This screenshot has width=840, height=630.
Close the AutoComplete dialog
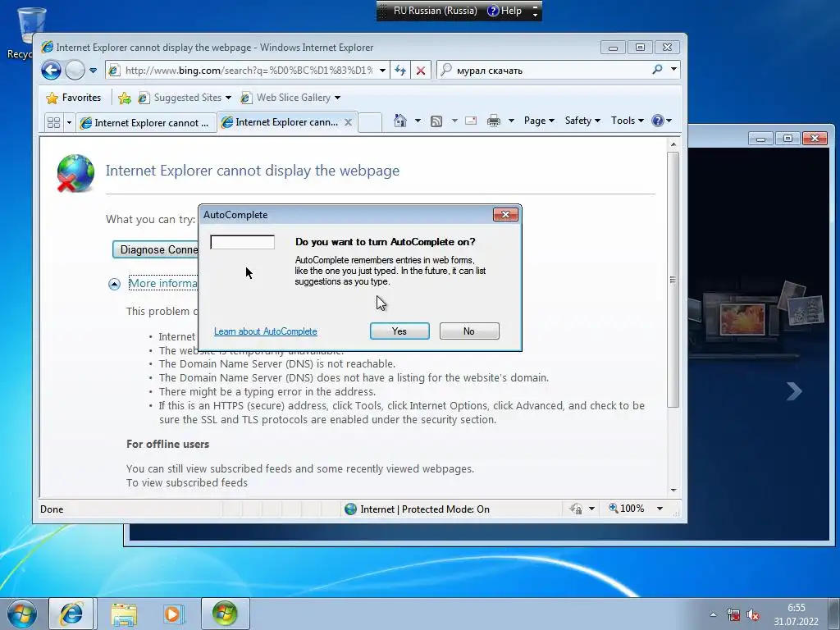coord(505,215)
